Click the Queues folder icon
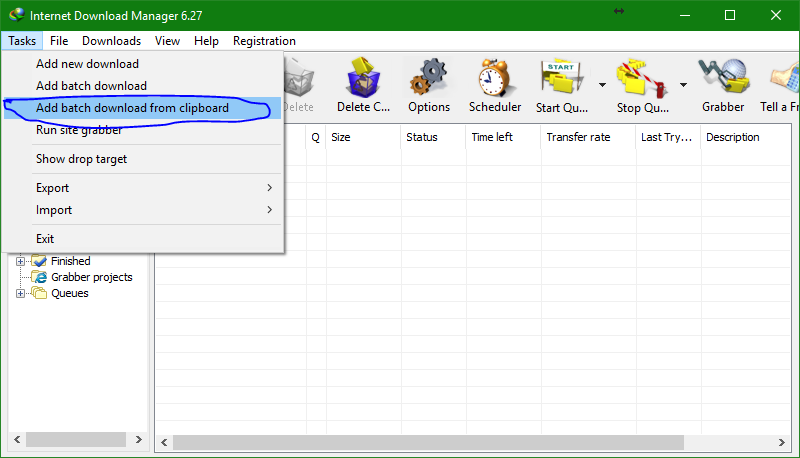Screen dimensions: 800x458 coord(39,293)
